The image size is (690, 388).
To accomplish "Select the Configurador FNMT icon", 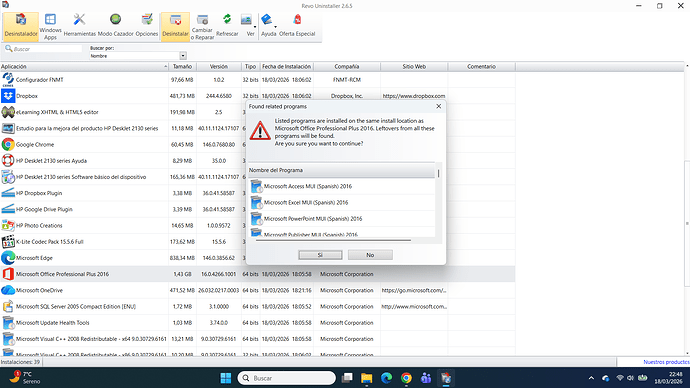I will click(8, 80).
